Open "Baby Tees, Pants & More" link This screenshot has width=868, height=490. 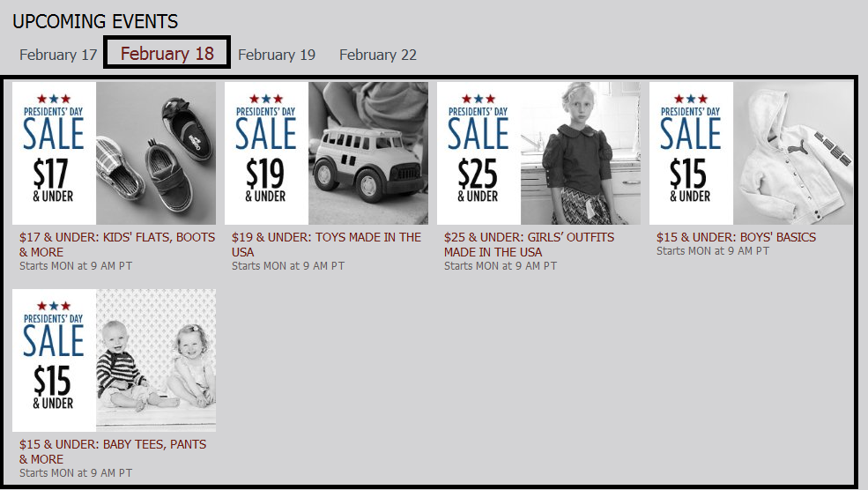click(112, 451)
